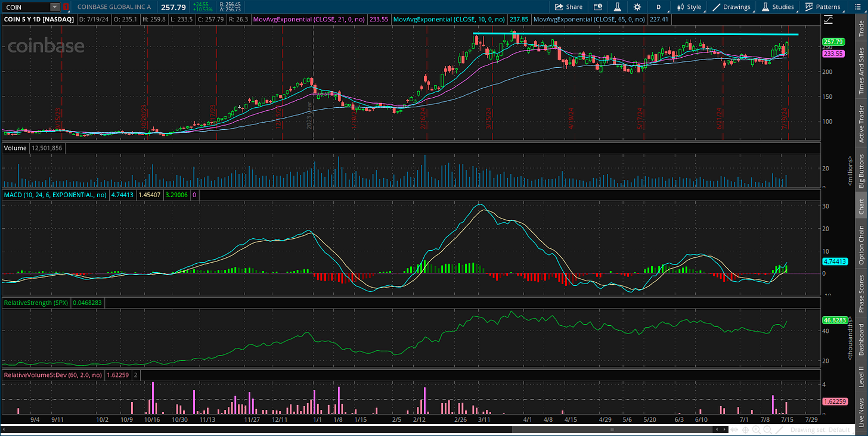
Task: Click the MACD value 1.45407 in header
Action: [x=151, y=195]
